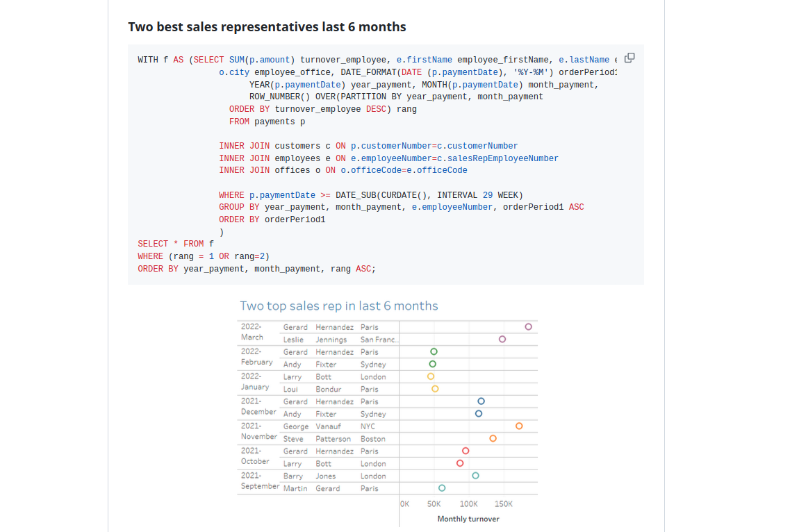Click the blue marker for Andy Fixter, December 2021
The height and width of the screenshot is (532, 799).
coord(479,414)
